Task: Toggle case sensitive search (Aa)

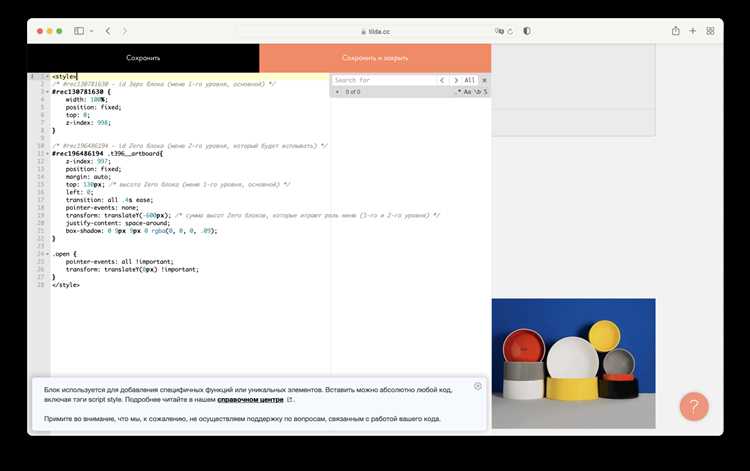Action: (467, 92)
